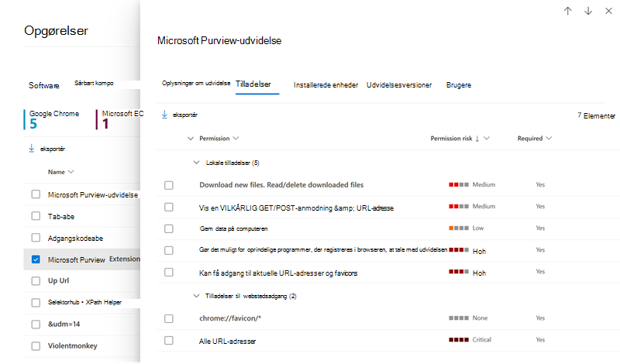Go to next item with down arrow
The height and width of the screenshot is (364, 620).
coord(588,11)
